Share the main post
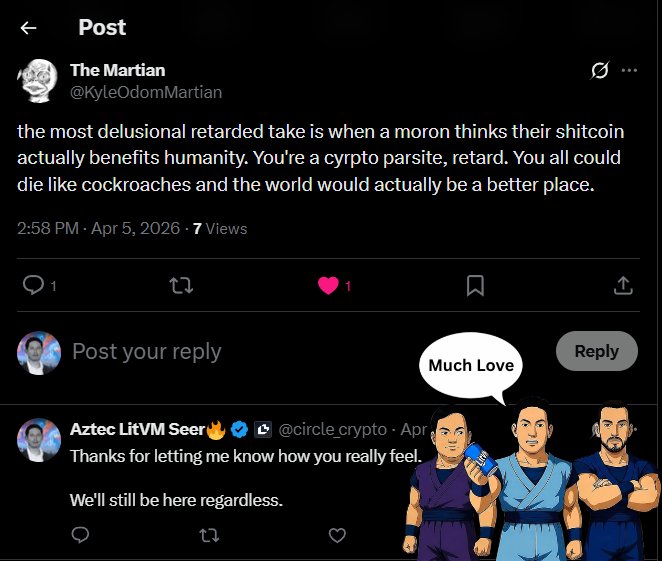 623,286
